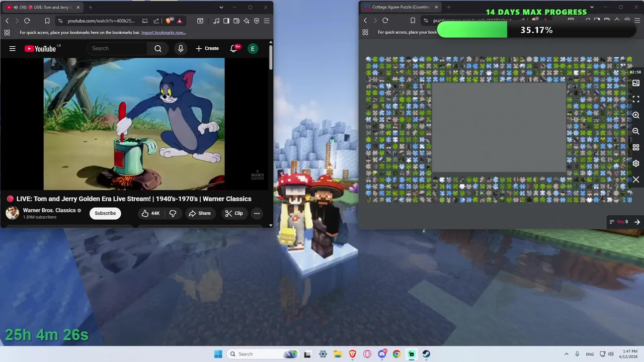Open the apps grid in puzzle bookmarks bar
This screenshot has width=644, height=362.
pos(365,32)
